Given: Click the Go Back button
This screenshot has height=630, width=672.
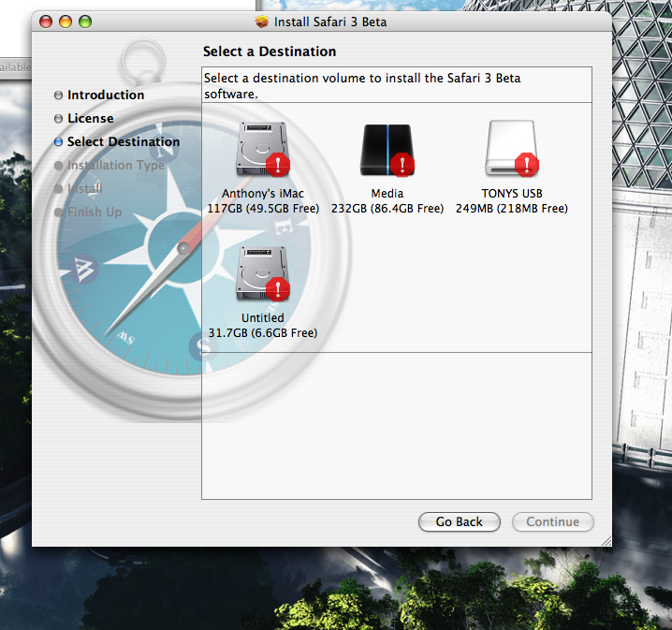Looking at the screenshot, I should (x=459, y=521).
